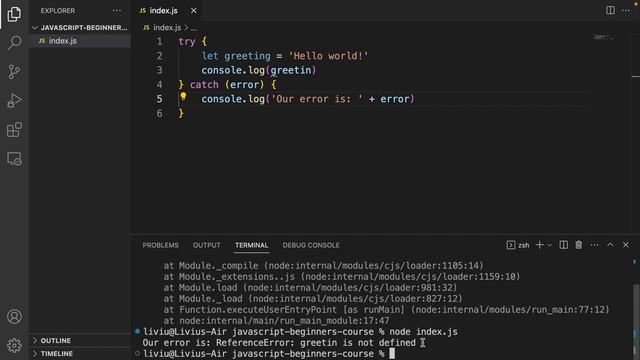Screen dimensions: 640x360
Task: Click the EXPLORER panel title
Action: [58, 11]
